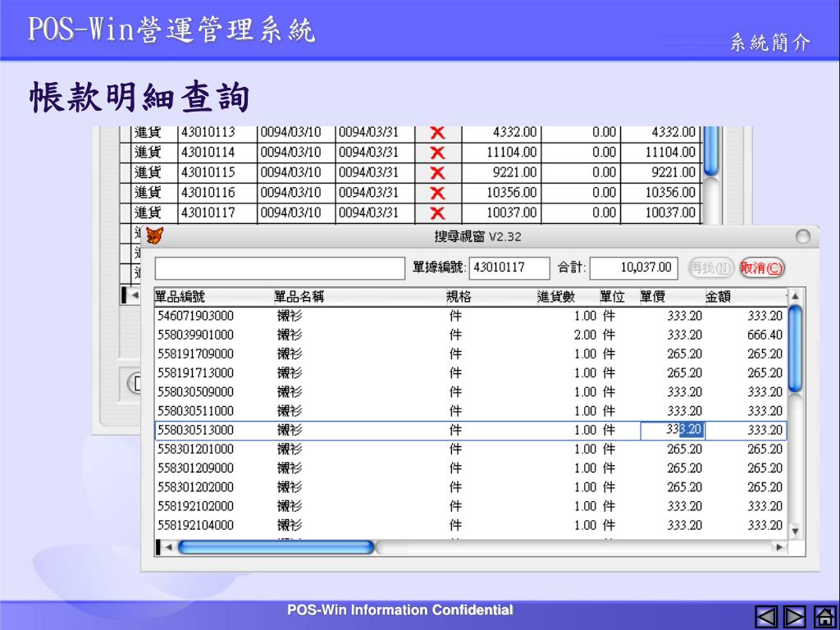Click the background list horizontal scroll left arrow
The height and width of the screenshot is (630, 840).
click(x=135, y=295)
